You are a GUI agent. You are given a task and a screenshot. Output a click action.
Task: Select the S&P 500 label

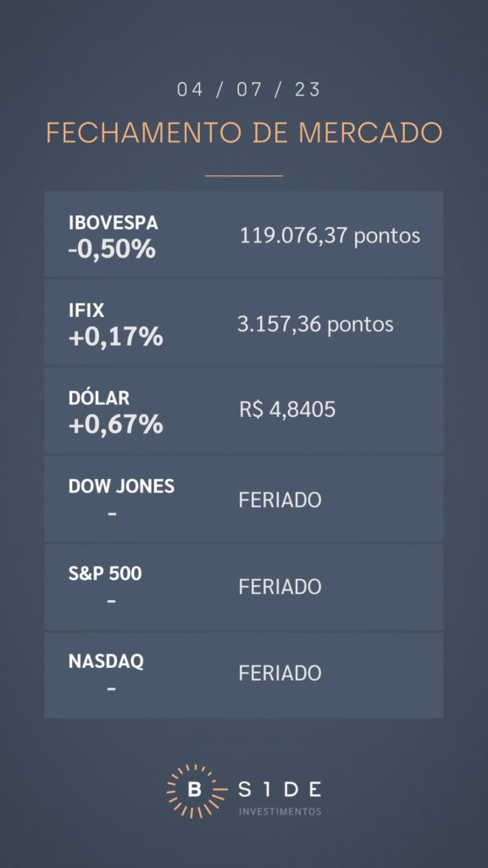tap(105, 574)
